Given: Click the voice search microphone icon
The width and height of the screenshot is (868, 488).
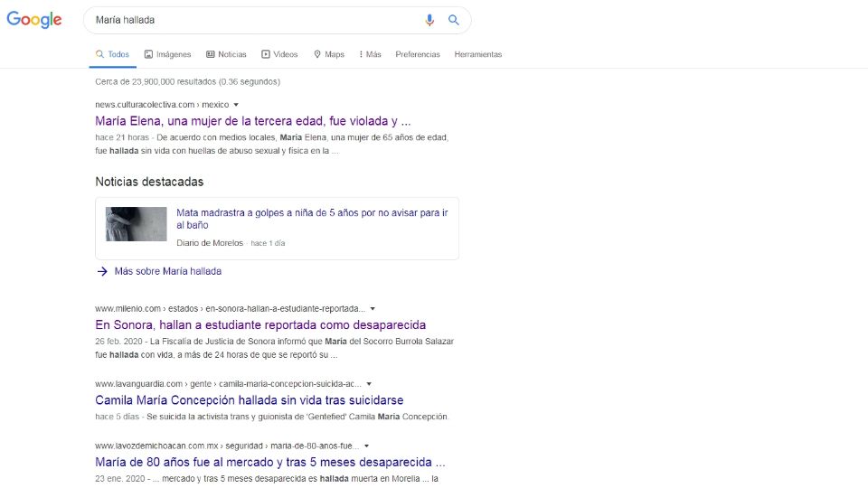Looking at the screenshot, I should 429,20.
